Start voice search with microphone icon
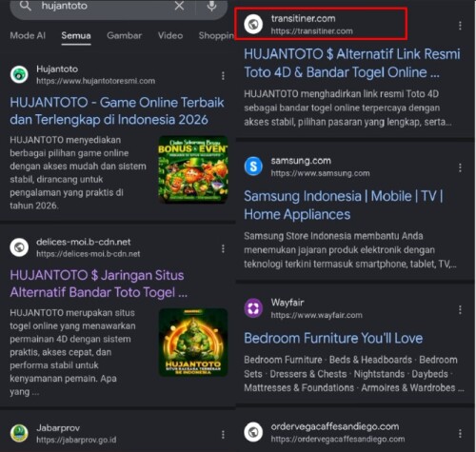 [x=211, y=6]
